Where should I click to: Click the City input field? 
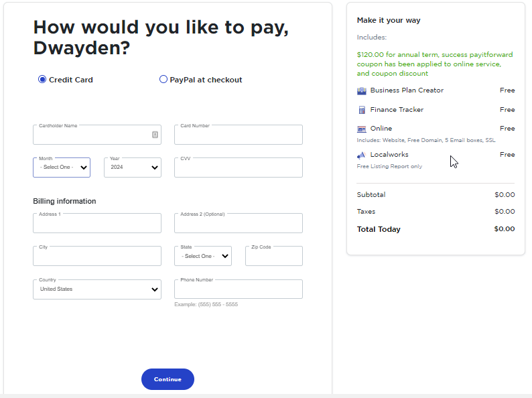pos(97,257)
